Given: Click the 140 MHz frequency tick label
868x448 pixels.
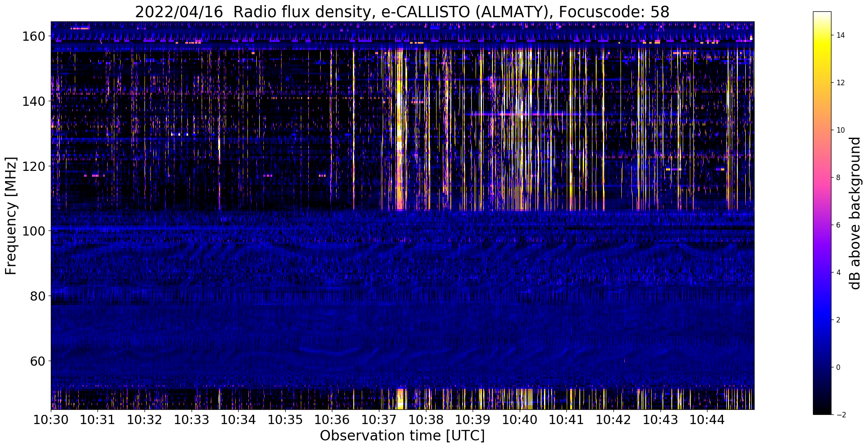Looking at the screenshot, I should (x=34, y=101).
